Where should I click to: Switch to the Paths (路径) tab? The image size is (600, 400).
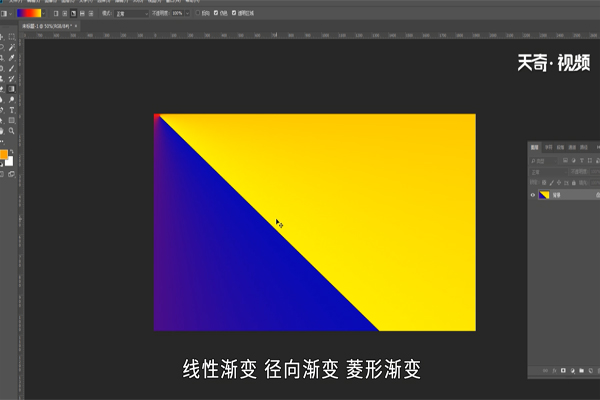pyautogui.click(x=584, y=147)
